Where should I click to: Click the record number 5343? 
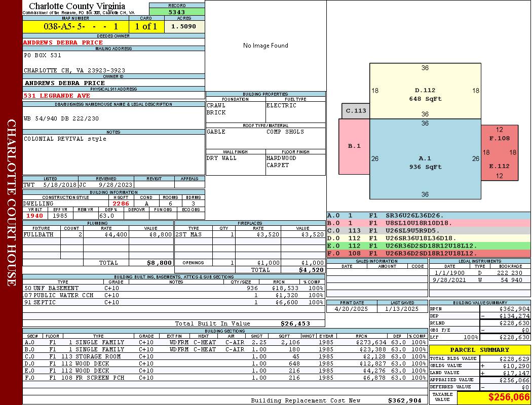(x=177, y=12)
